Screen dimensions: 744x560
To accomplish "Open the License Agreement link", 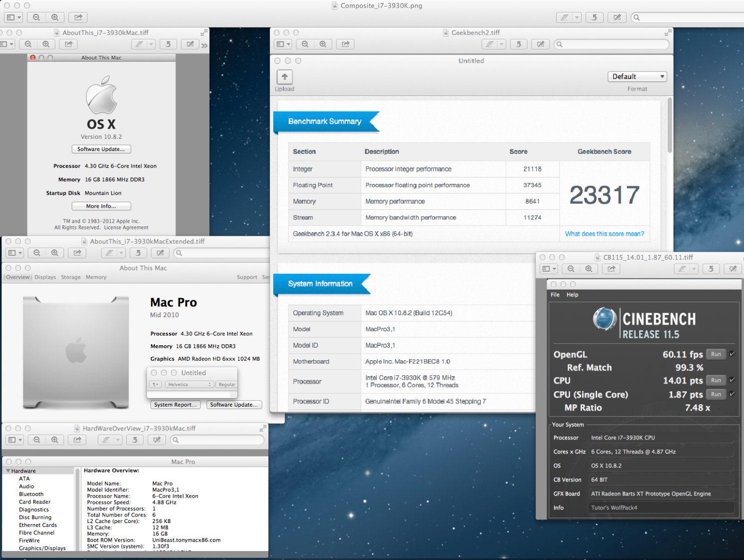I will [x=126, y=227].
